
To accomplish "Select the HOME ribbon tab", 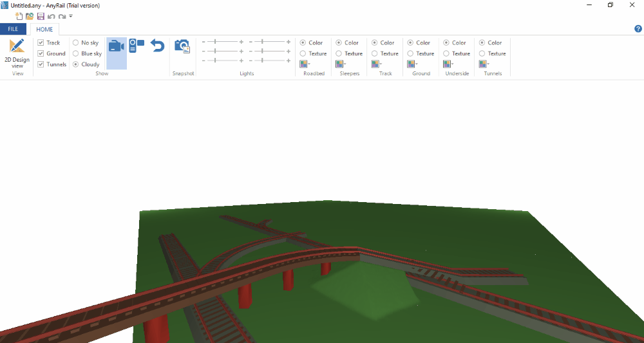I will point(44,29).
